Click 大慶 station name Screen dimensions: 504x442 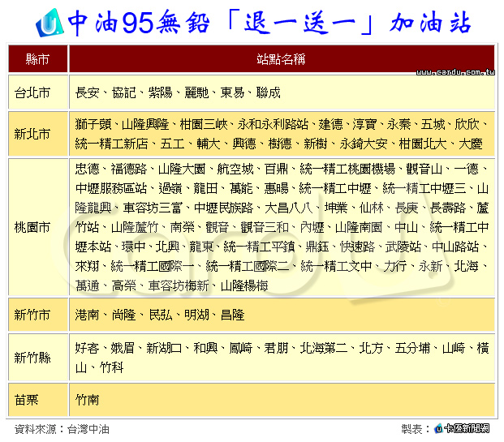pos(471,144)
